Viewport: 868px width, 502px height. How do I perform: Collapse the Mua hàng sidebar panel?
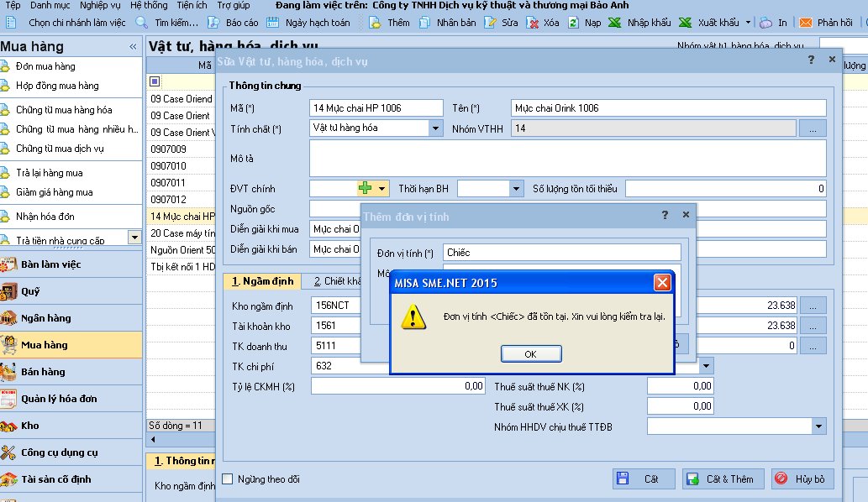click(133, 47)
